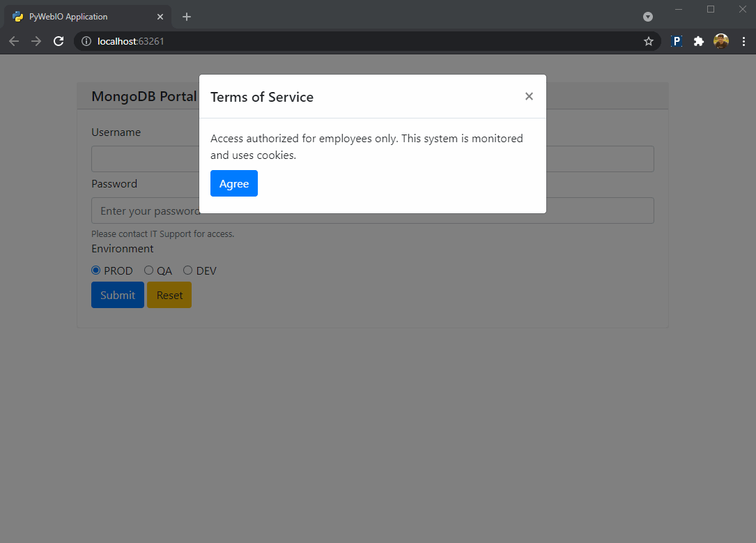Viewport: 756px width, 543px height.
Task: Focus the Password input field
Action: pos(373,211)
